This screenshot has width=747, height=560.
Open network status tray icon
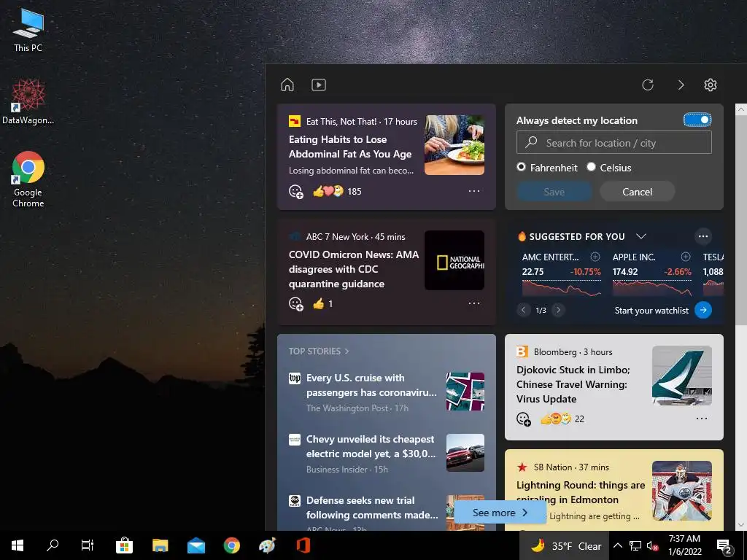[x=635, y=545]
